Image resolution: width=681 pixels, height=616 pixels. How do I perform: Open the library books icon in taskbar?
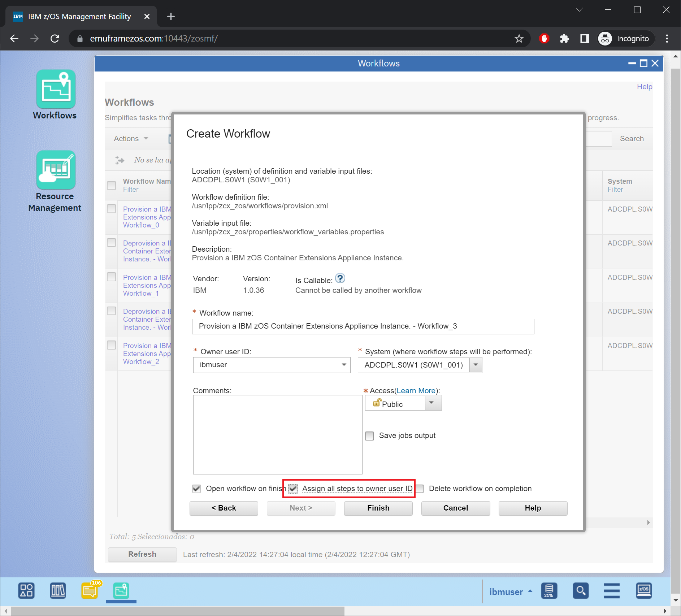tap(58, 591)
